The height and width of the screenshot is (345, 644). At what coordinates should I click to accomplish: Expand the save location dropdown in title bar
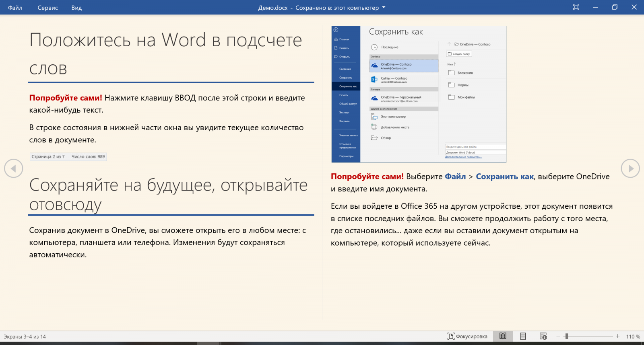[384, 7]
